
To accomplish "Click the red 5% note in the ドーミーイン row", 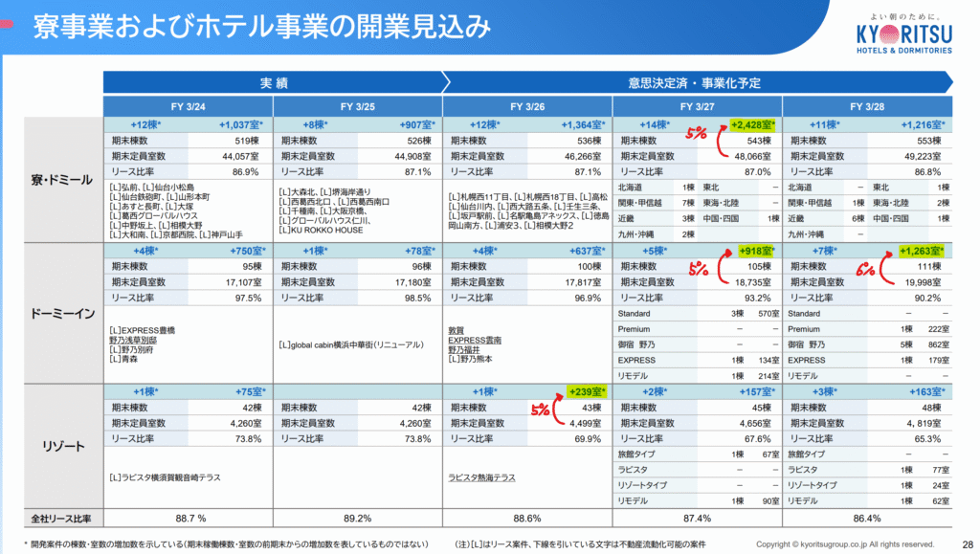I will pos(697,268).
